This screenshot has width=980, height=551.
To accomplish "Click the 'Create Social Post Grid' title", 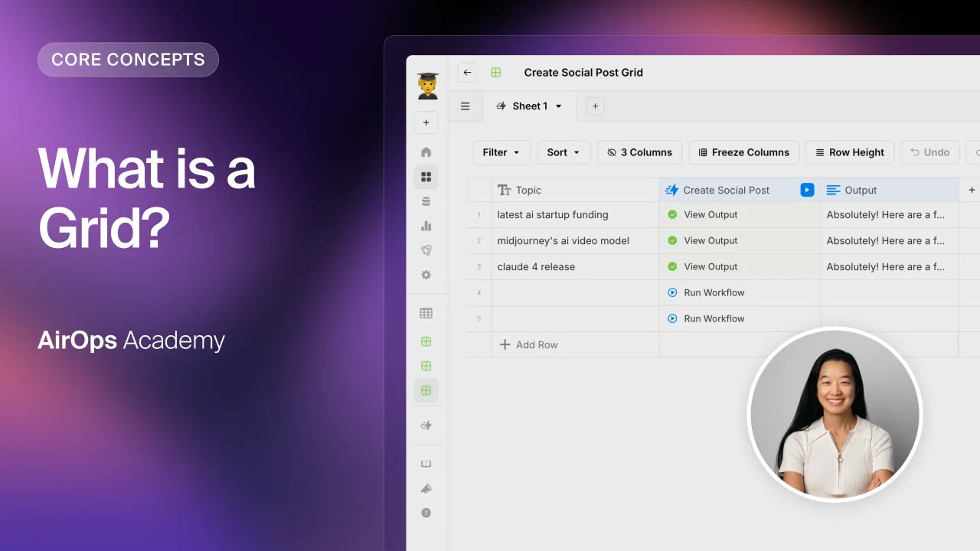I will pos(583,73).
